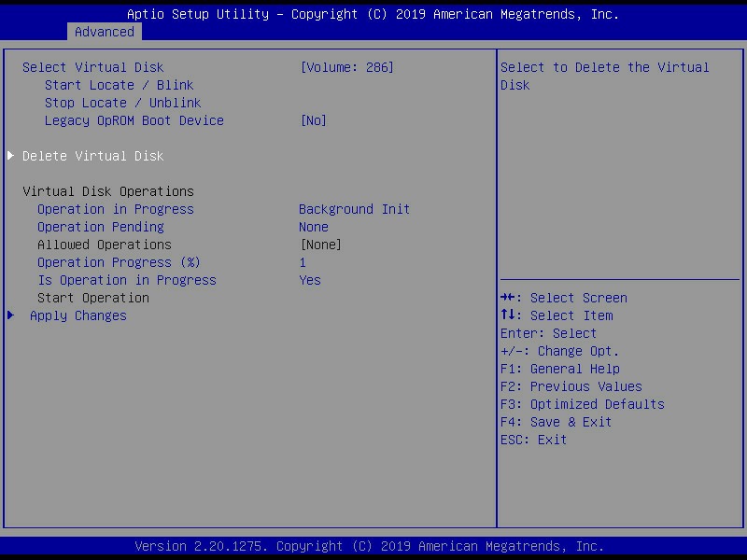The image size is (747, 560).
Task: Click the Background Init value
Action: (x=354, y=209)
